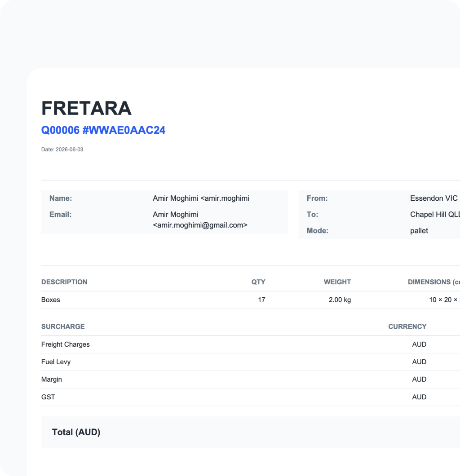Click quantity value 17
Image resolution: width=460 pixels, height=476 pixels.
262,300
